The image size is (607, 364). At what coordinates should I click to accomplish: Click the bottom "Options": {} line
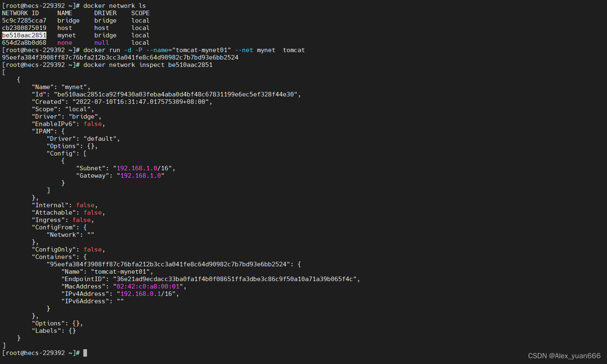tap(57, 323)
